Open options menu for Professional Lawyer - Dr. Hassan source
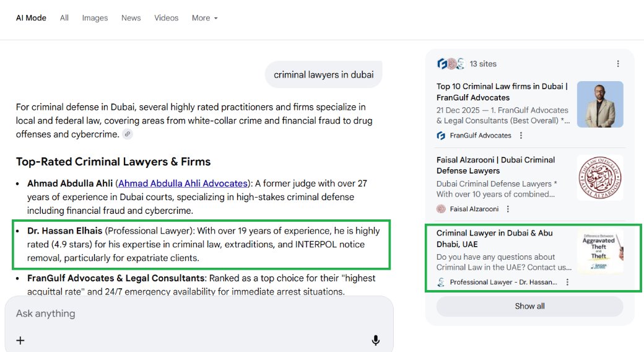644x352 pixels. pyautogui.click(x=567, y=282)
